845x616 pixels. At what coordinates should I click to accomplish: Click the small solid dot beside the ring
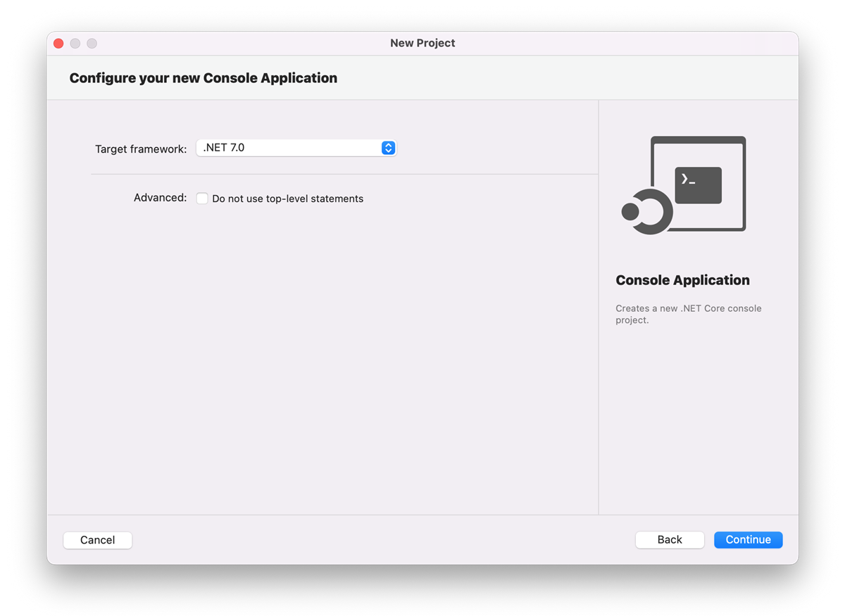click(x=630, y=211)
